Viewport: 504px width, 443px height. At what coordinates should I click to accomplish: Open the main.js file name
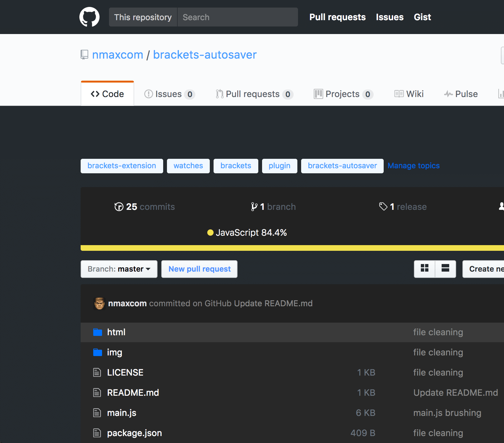122,413
